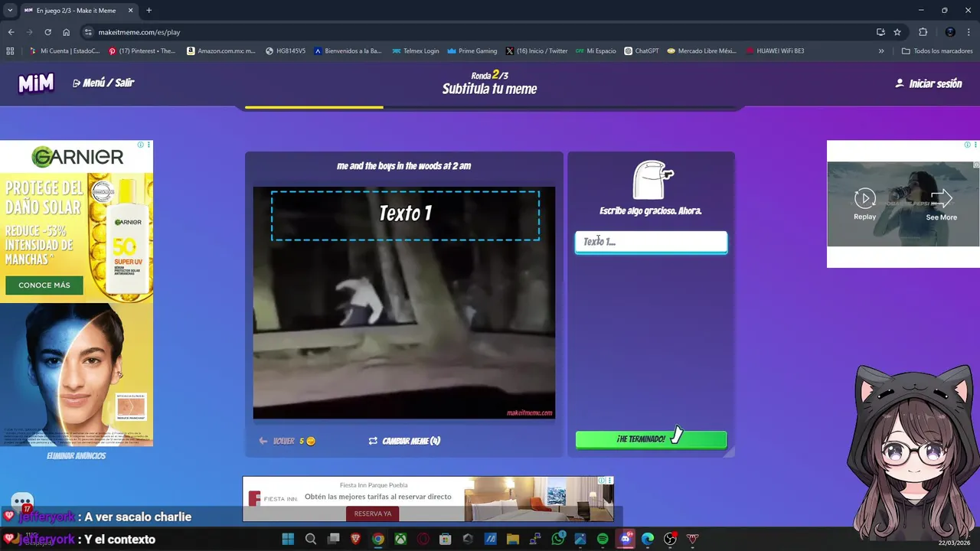The height and width of the screenshot is (551, 980).
Task: Bookmark this page with star icon
Action: pyautogui.click(x=897, y=32)
